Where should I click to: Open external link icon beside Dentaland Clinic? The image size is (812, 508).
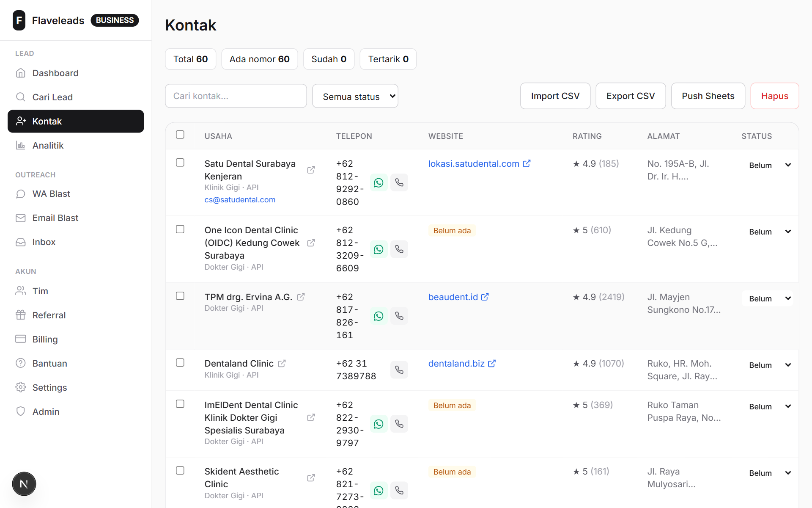(x=282, y=363)
